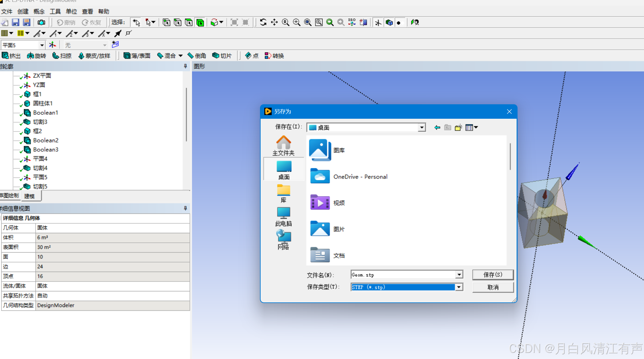644x359 pixels.
Task: Click the image capture camera icon
Action: click(x=41, y=22)
